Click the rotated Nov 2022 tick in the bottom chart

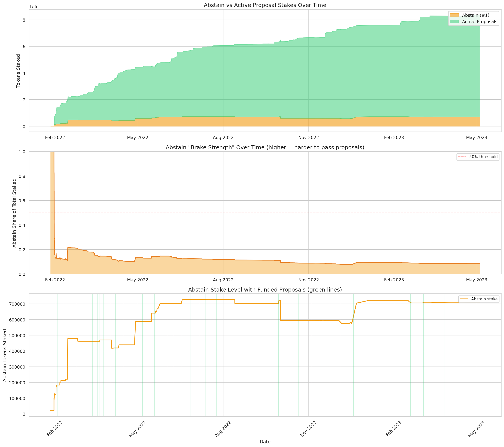click(308, 429)
